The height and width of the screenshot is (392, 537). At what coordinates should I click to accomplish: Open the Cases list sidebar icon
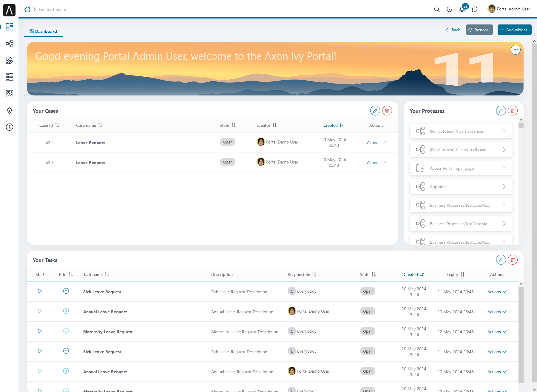click(10, 77)
